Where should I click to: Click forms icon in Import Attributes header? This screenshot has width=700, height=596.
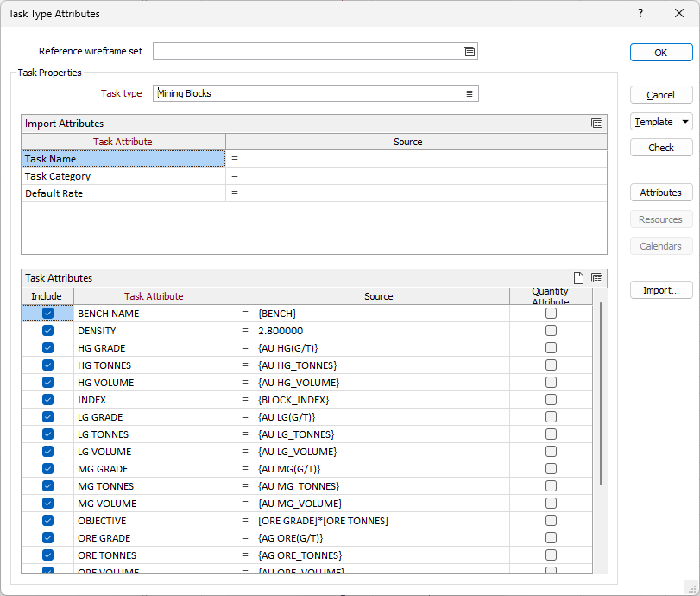[x=597, y=124]
